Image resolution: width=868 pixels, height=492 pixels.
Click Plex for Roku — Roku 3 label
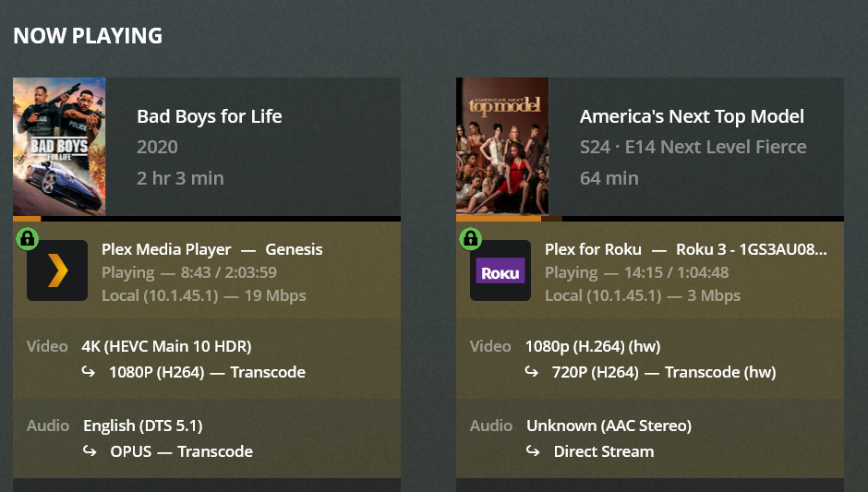tap(686, 249)
